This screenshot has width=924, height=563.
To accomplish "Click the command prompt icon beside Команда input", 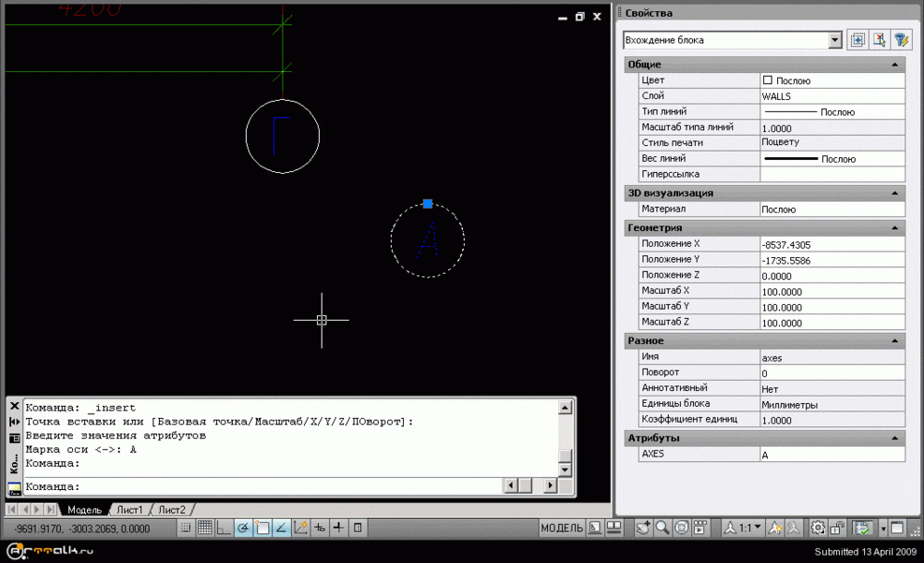I will 14,488.
